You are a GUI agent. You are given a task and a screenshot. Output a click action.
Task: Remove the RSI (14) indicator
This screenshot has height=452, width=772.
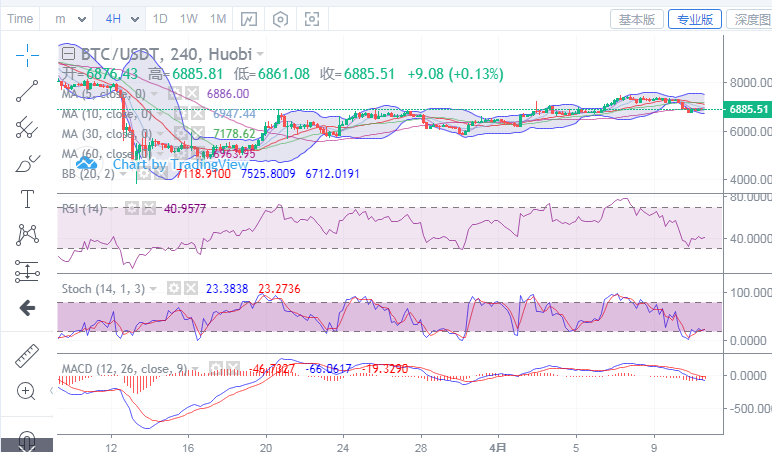click(149, 209)
